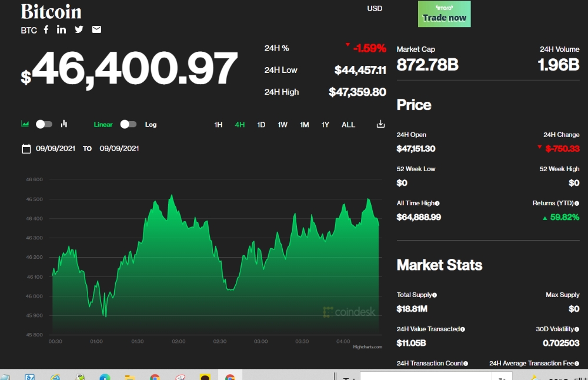Click the Bitcoin page title
Image resolution: width=588 pixels, height=380 pixels.
51,12
